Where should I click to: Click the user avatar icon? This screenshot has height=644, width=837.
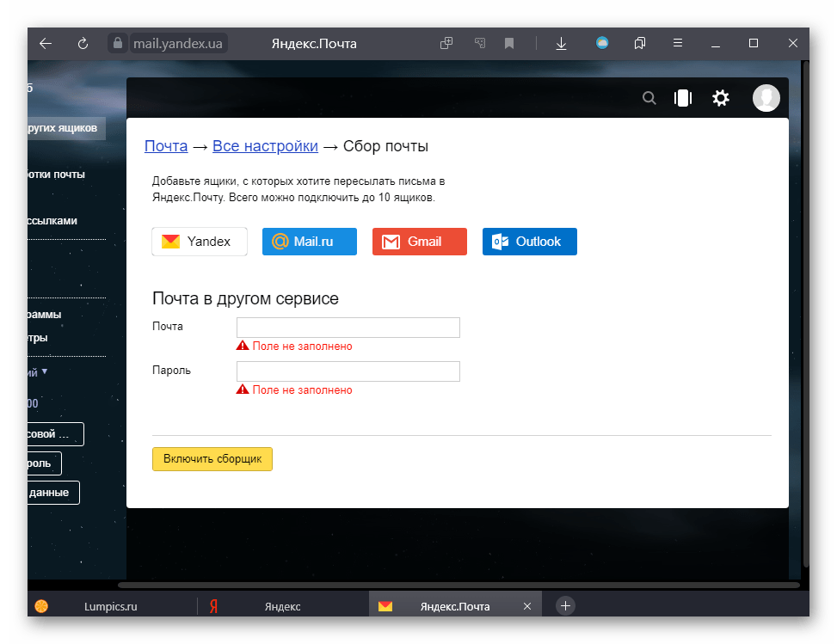766,98
